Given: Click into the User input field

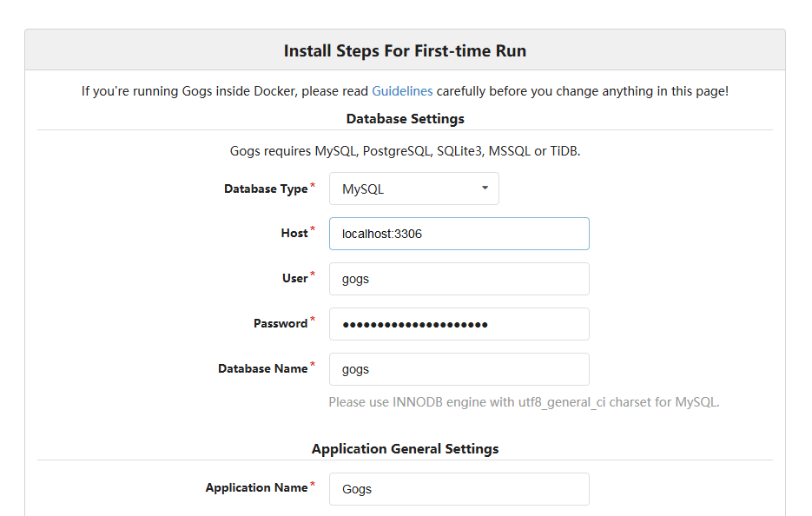Looking at the screenshot, I should (x=459, y=279).
